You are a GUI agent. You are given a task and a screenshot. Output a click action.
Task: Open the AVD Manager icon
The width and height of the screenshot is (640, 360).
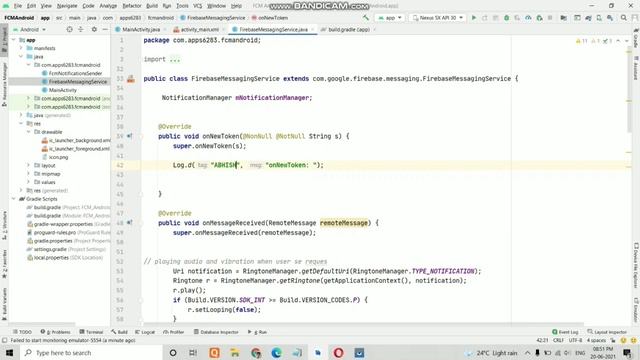click(x=599, y=18)
